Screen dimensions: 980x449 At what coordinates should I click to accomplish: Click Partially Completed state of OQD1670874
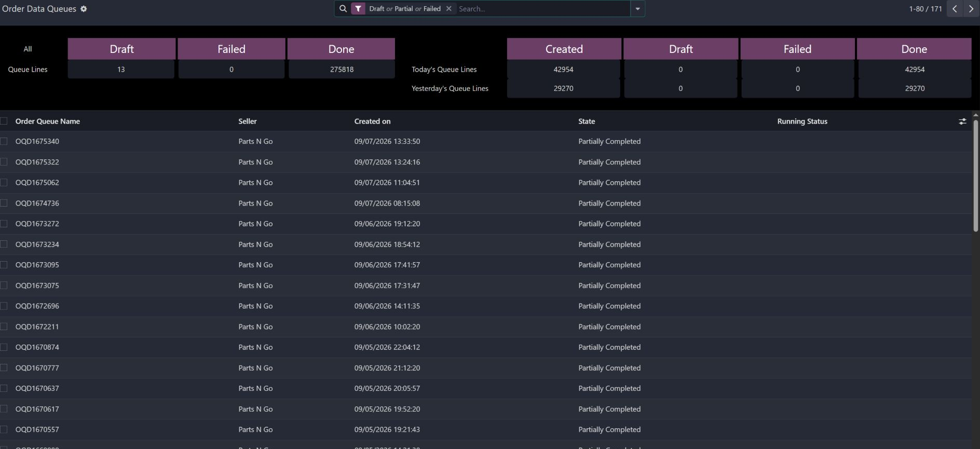tap(609, 347)
